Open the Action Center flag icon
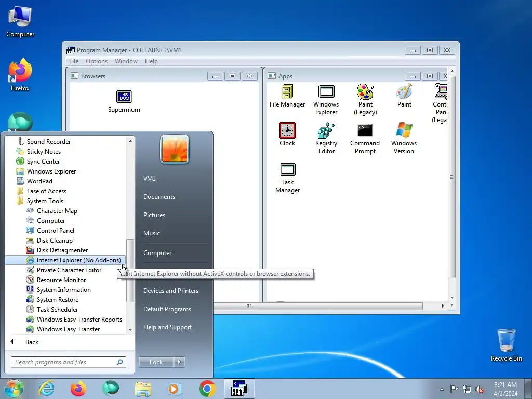532x399 pixels. 454,389
